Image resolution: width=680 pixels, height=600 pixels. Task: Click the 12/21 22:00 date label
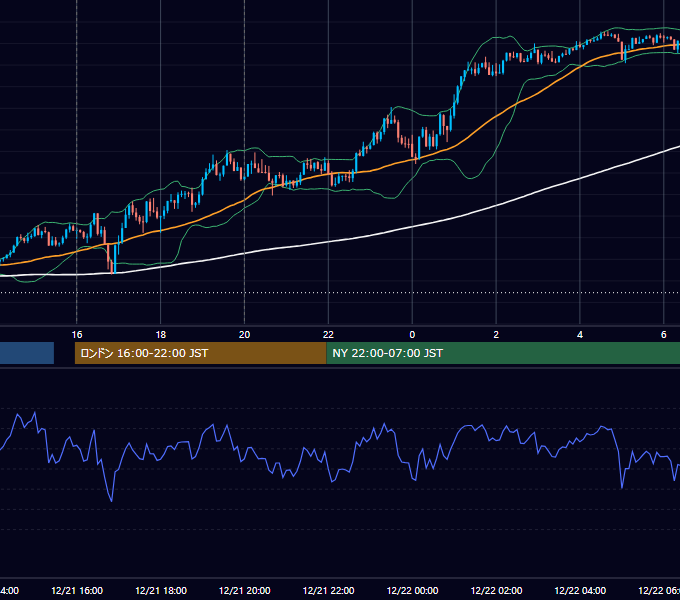[328, 590]
